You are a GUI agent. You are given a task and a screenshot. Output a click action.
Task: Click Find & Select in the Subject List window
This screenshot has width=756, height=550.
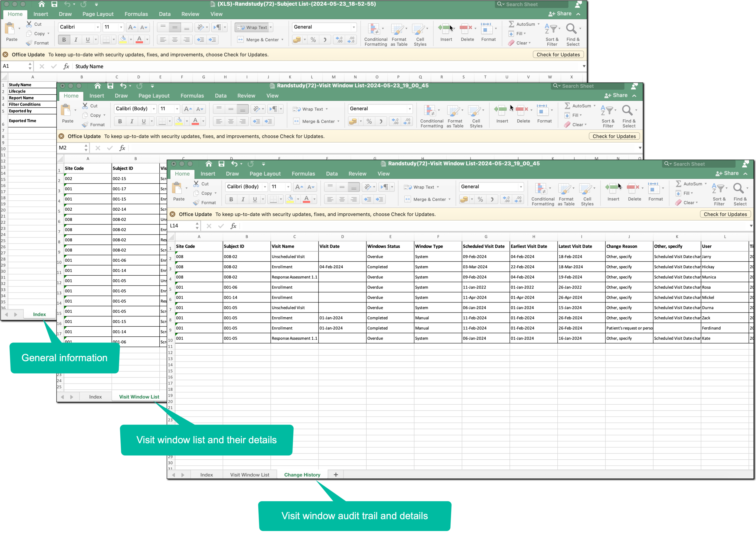pos(573,34)
